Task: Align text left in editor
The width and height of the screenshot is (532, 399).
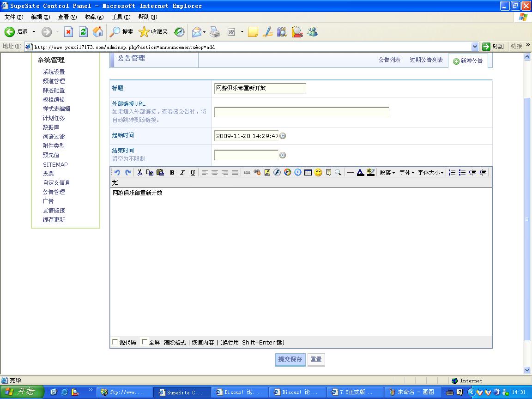Action: 205,172
